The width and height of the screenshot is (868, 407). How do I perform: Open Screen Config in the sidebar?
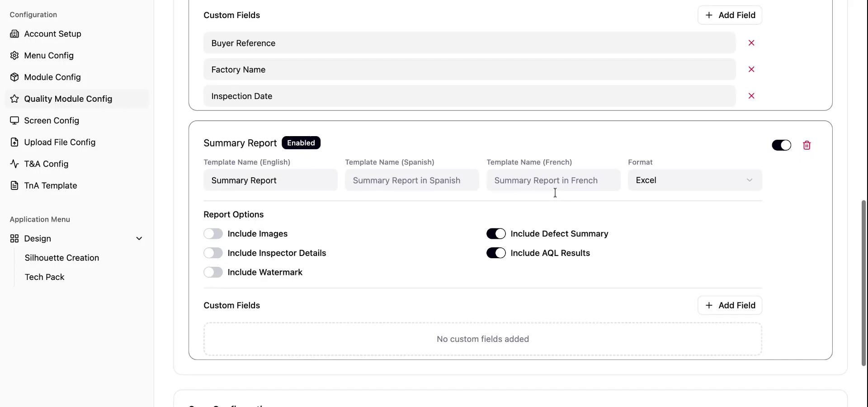pos(52,121)
